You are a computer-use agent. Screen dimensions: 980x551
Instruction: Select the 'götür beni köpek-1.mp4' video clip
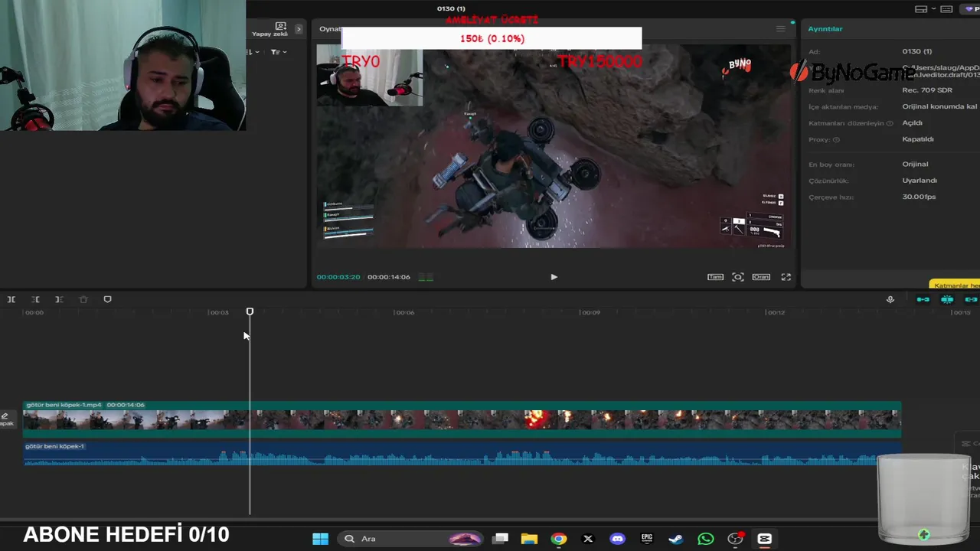click(x=462, y=419)
